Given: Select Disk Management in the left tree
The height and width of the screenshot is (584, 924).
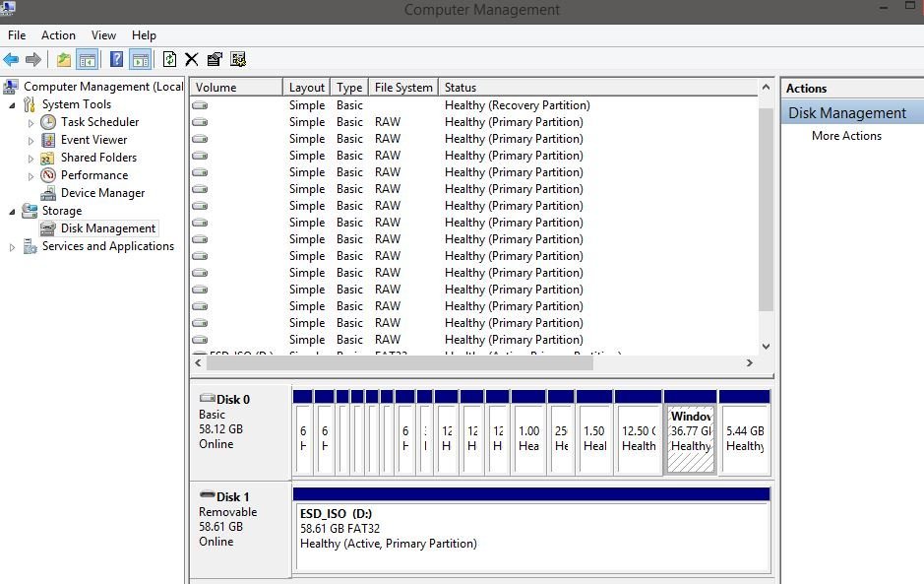Looking at the screenshot, I should (108, 228).
